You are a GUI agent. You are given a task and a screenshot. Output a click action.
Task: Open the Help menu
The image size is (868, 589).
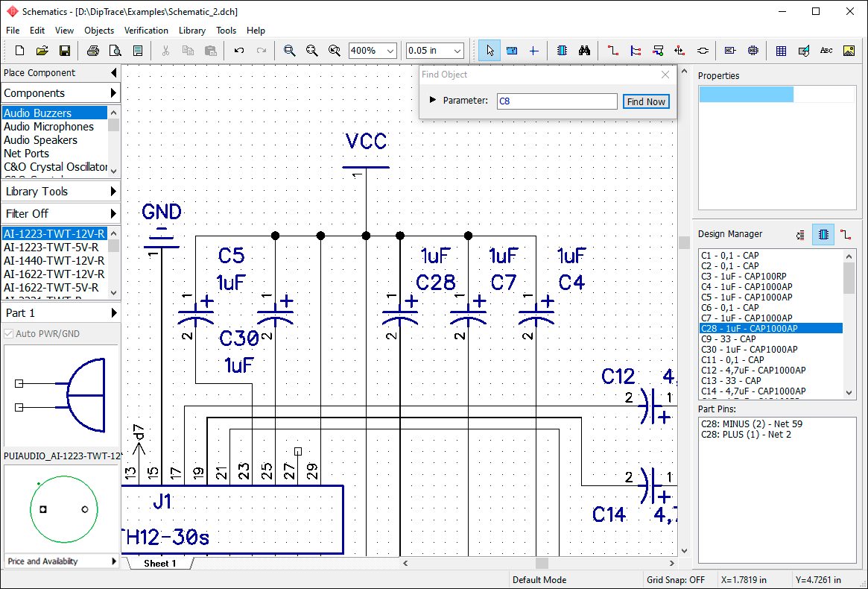tap(256, 31)
